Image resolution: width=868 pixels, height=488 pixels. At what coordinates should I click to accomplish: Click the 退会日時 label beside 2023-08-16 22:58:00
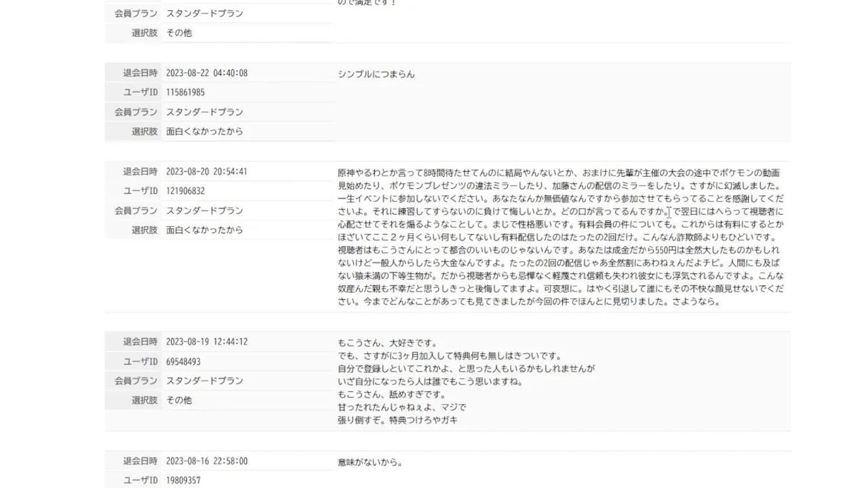pos(140,462)
